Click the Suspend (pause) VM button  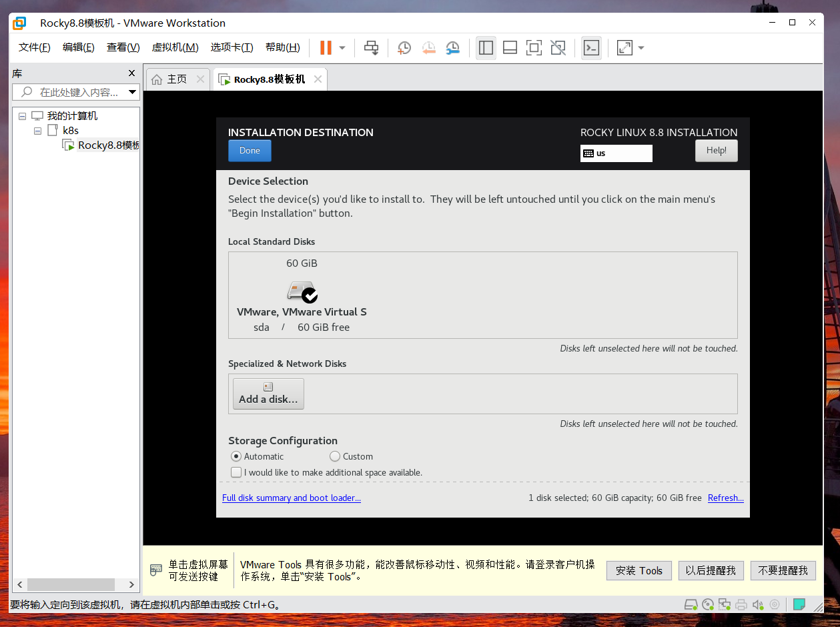click(x=326, y=47)
